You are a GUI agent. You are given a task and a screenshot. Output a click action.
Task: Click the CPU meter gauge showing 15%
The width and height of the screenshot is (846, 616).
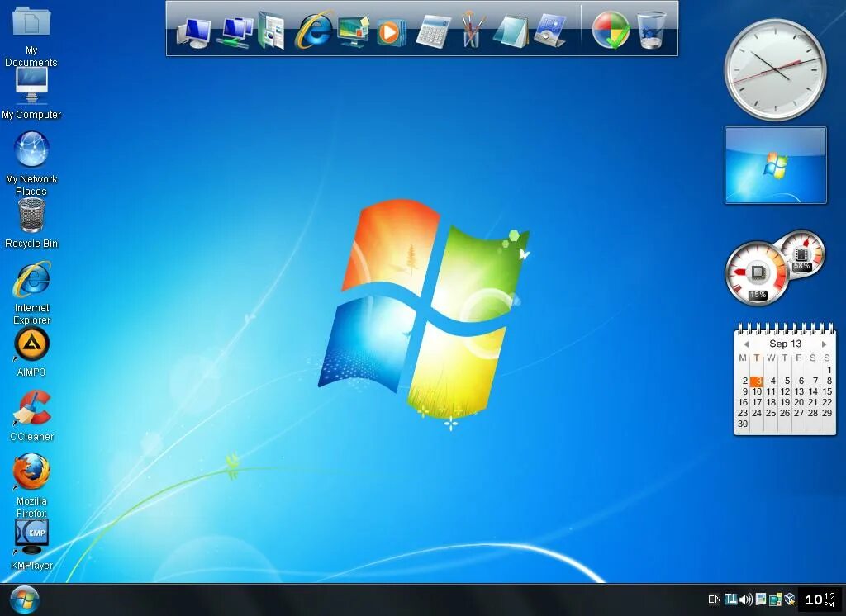757,273
